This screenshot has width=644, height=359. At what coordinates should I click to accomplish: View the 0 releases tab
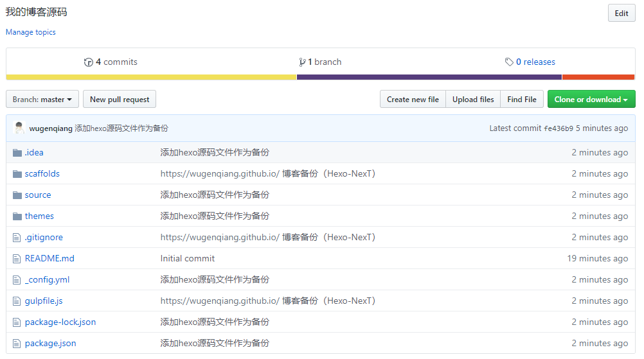535,62
